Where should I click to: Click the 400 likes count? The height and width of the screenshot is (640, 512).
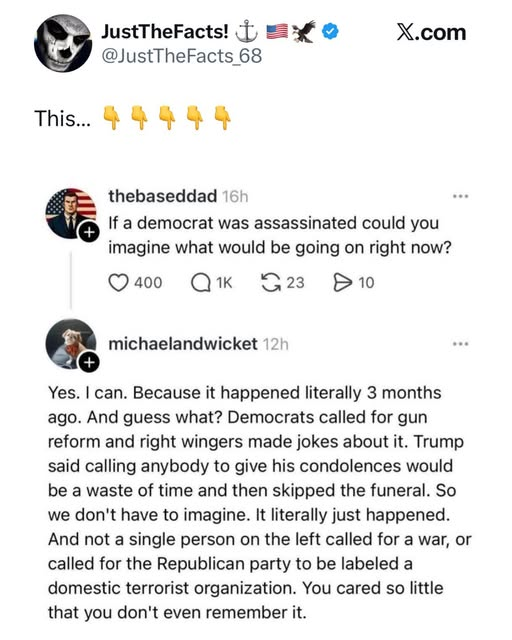coord(148,282)
